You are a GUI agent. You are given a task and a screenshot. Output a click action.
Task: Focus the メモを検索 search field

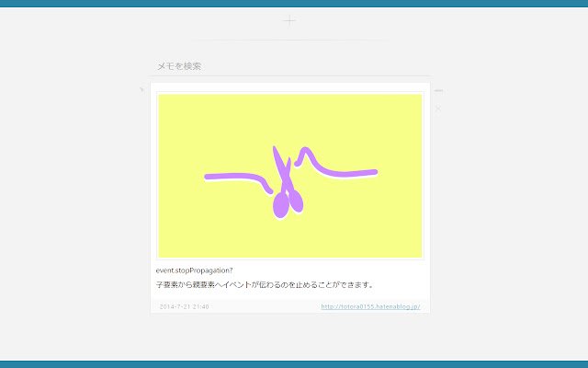290,66
